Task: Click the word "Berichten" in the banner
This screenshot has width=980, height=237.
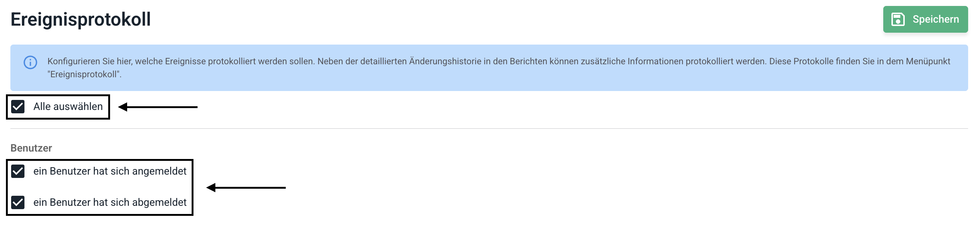Action: pos(528,61)
